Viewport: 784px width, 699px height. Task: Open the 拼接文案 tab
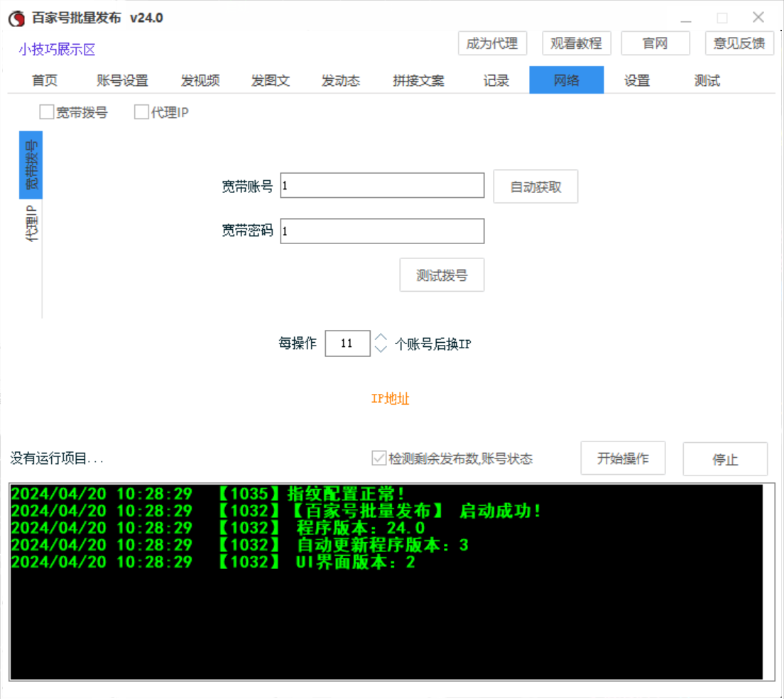tap(418, 80)
